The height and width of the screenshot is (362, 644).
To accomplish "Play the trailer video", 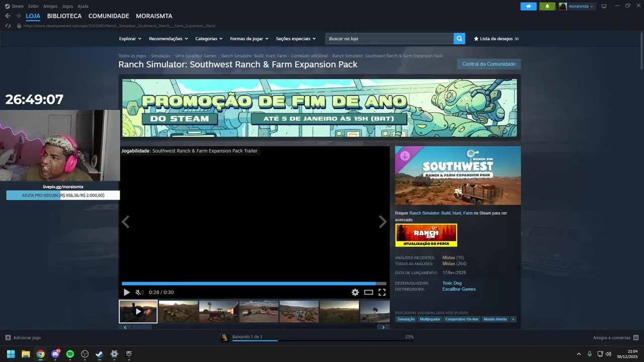I will tap(126, 292).
